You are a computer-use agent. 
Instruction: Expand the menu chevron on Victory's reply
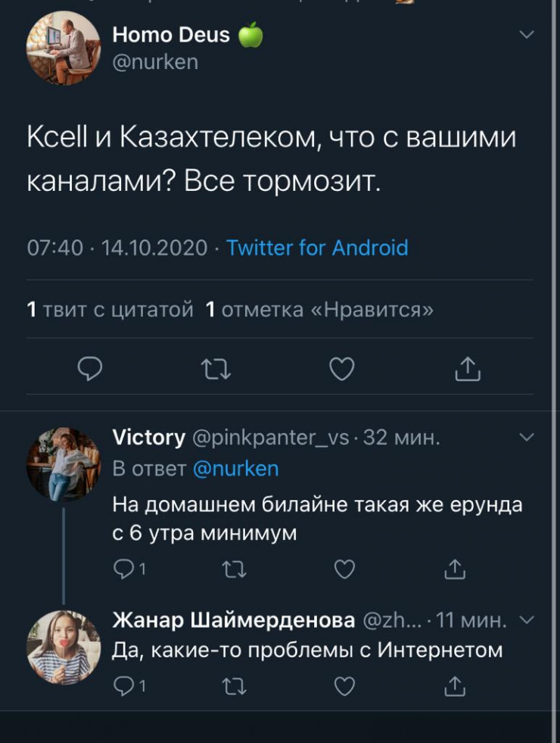pyautogui.click(x=527, y=437)
